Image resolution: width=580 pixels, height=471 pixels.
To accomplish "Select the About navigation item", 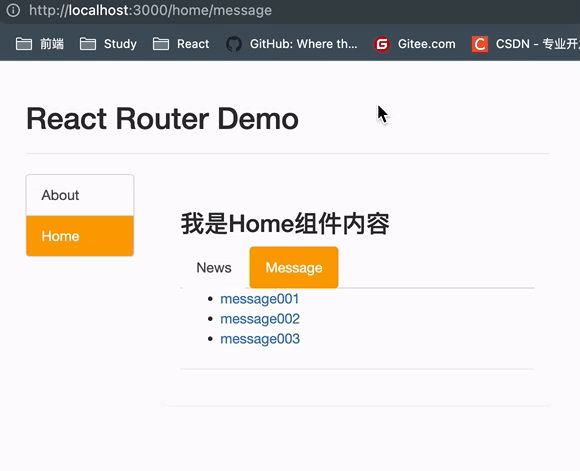I will click(80, 195).
